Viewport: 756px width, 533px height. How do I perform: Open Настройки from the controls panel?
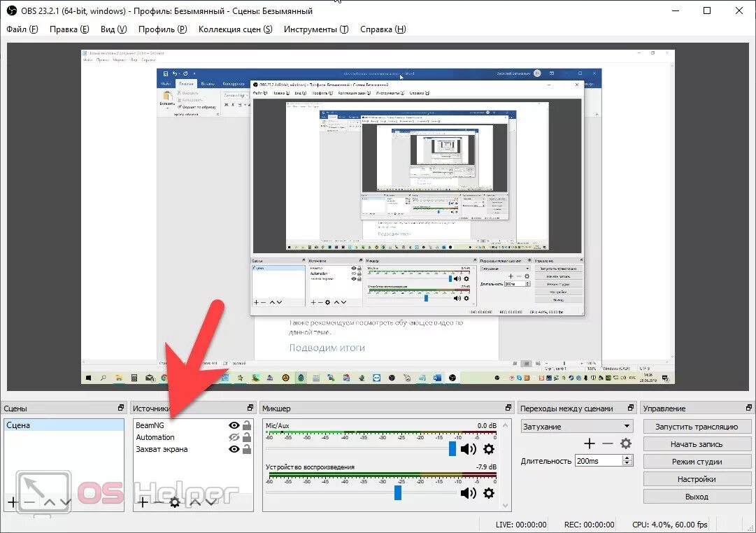point(697,478)
